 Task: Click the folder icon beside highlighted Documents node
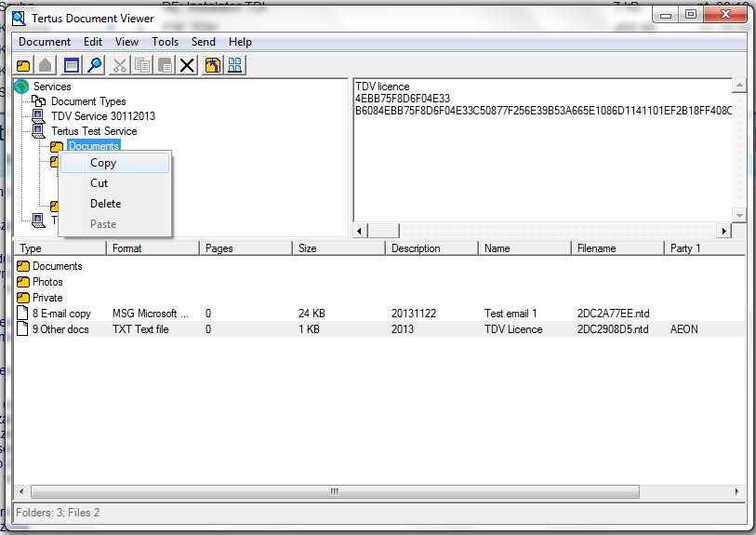tap(57, 146)
